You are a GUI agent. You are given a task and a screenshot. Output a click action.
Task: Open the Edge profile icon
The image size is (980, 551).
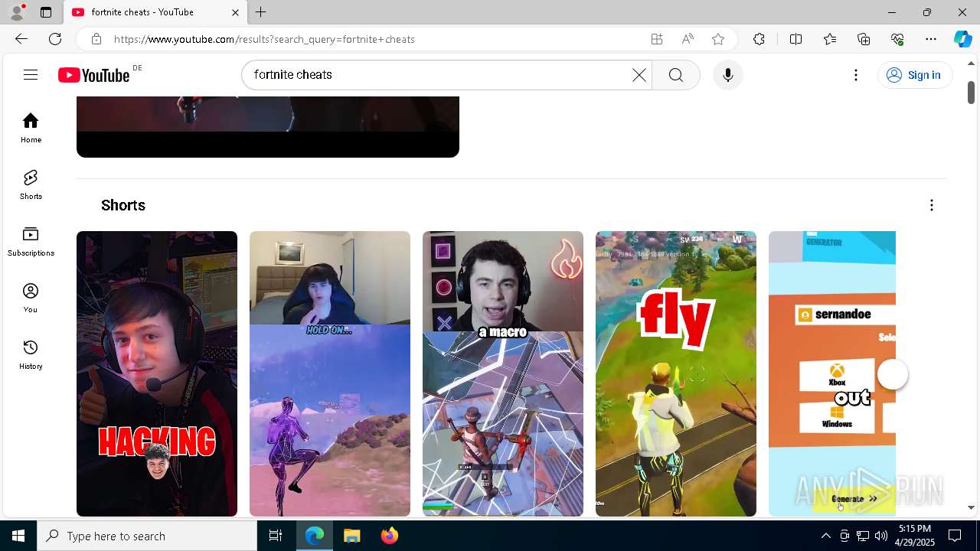point(17,12)
